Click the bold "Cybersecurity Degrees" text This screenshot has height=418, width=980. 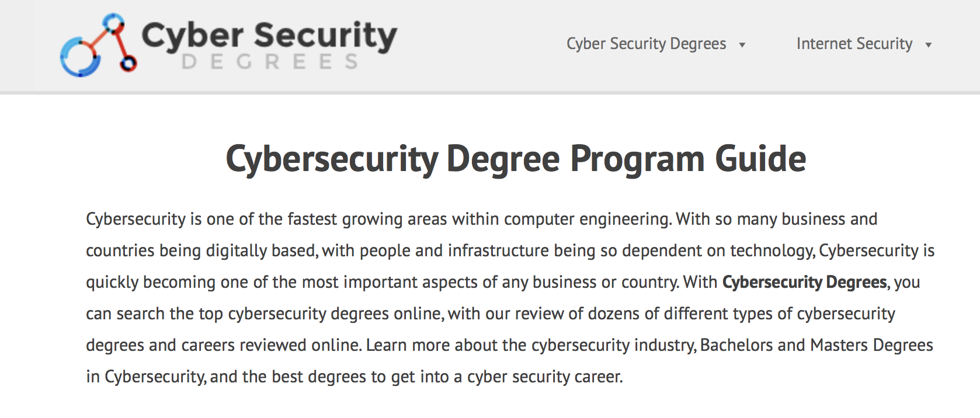coord(804,282)
